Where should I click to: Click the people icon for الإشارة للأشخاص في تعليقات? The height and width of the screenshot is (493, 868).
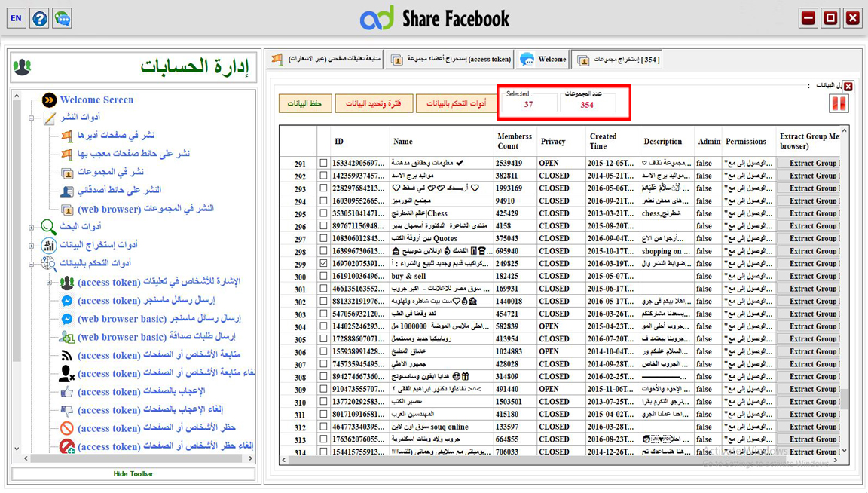67,283
